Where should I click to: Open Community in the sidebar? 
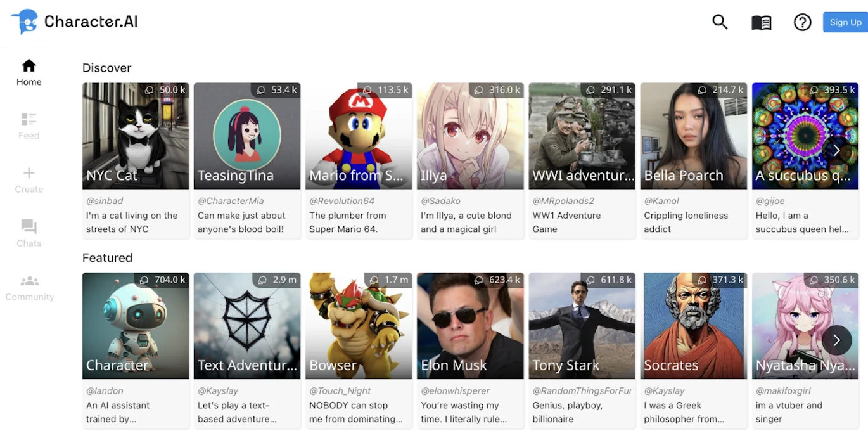(x=29, y=288)
